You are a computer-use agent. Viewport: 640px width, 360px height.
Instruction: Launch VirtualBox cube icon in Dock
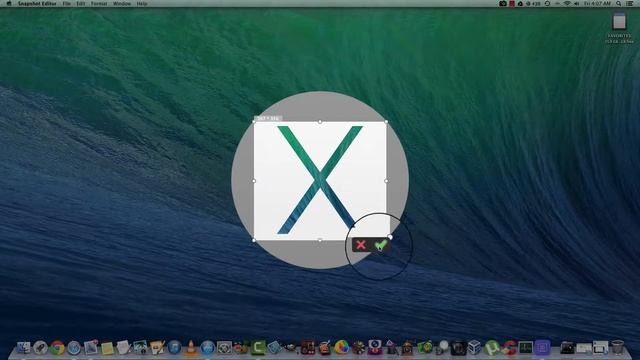click(x=475, y=347)
